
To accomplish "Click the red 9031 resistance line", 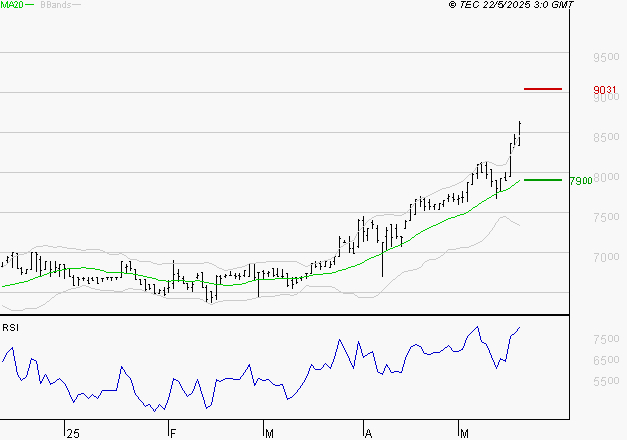I will (543, 89).
